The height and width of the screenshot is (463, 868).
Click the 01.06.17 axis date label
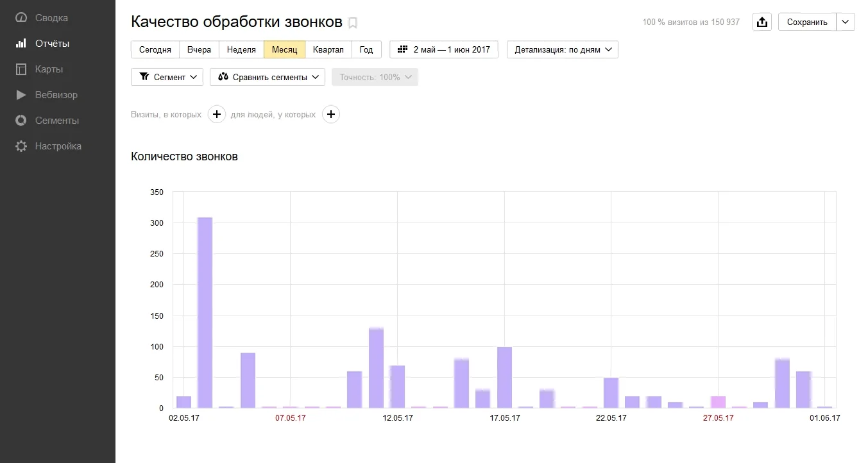pos(824,418)
